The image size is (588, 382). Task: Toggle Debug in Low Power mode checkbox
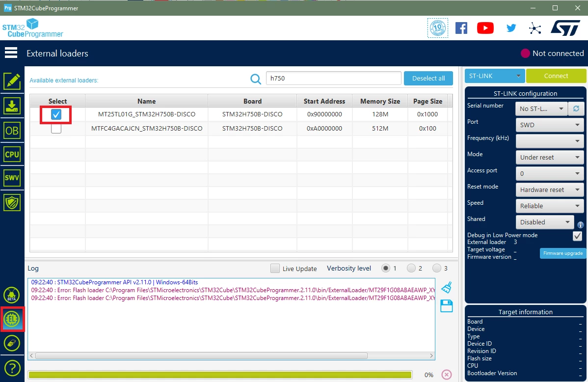[578, 236]
